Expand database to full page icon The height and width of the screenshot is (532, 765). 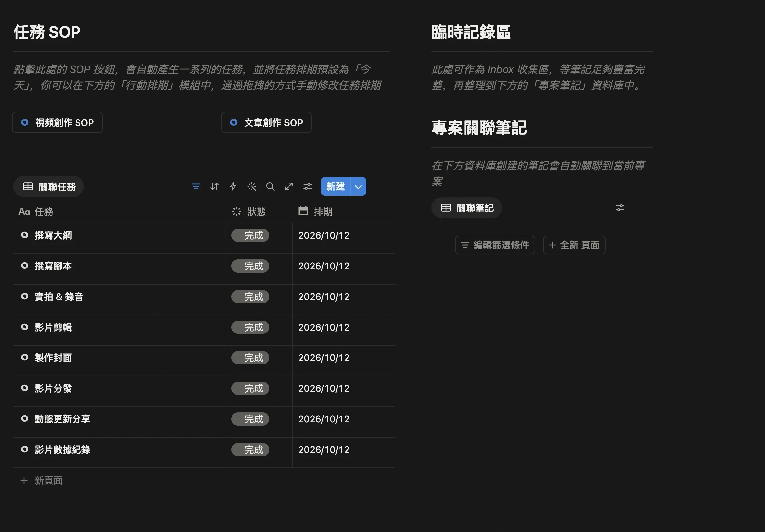[x=289, y=186]
